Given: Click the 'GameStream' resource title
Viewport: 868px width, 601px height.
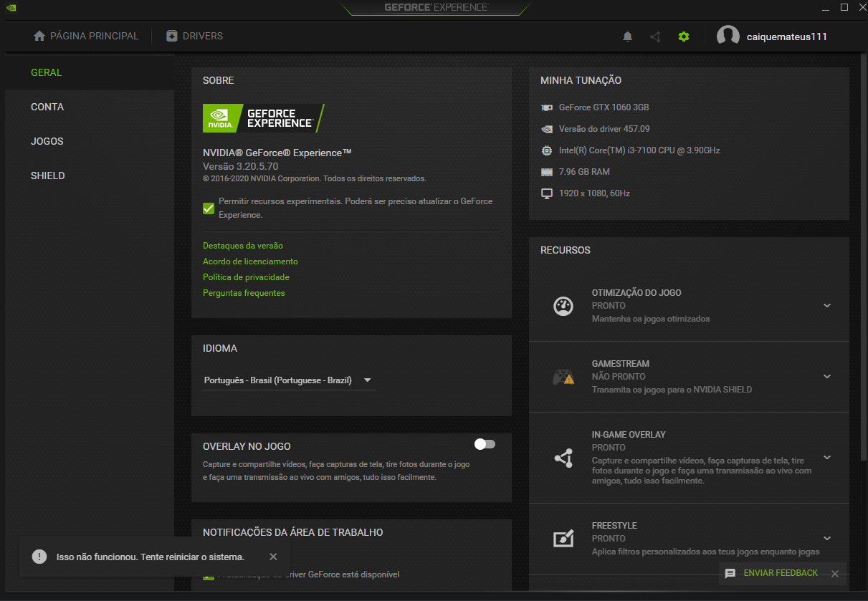Looking at the screenshot, I should [x=621, y=364].
